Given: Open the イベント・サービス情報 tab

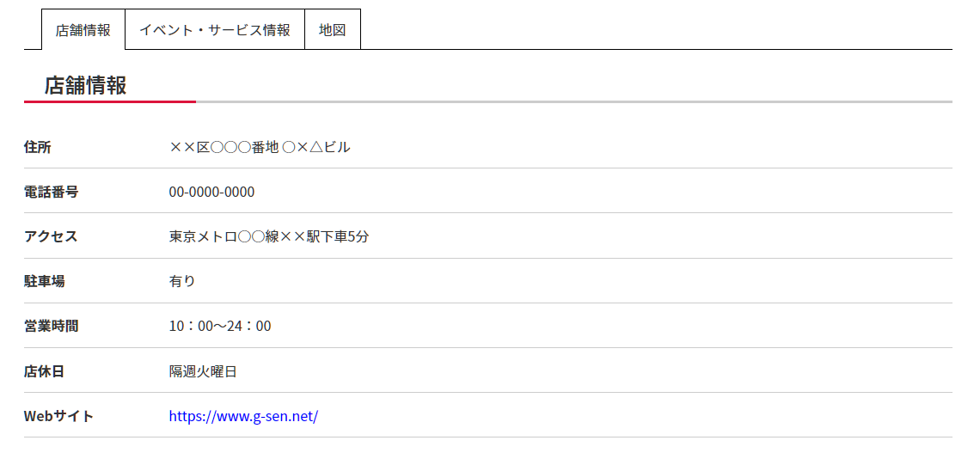Looking at the screenshot, I should coord(215,29).
